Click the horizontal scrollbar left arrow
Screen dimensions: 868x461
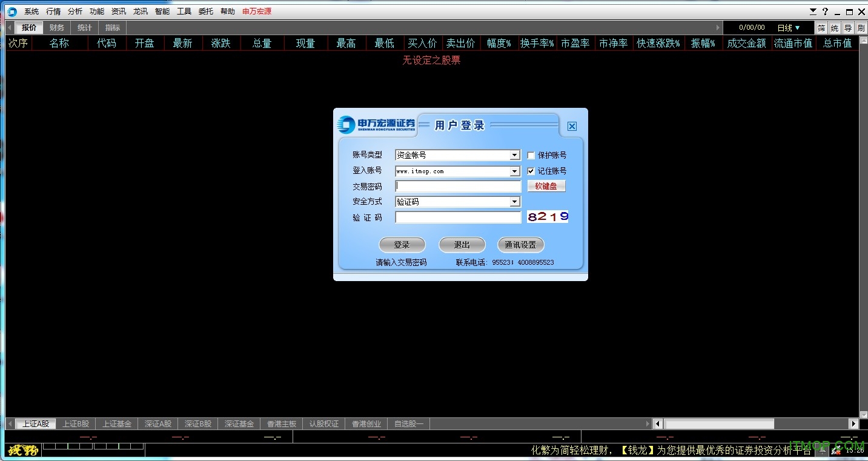(x=659, y=424)
